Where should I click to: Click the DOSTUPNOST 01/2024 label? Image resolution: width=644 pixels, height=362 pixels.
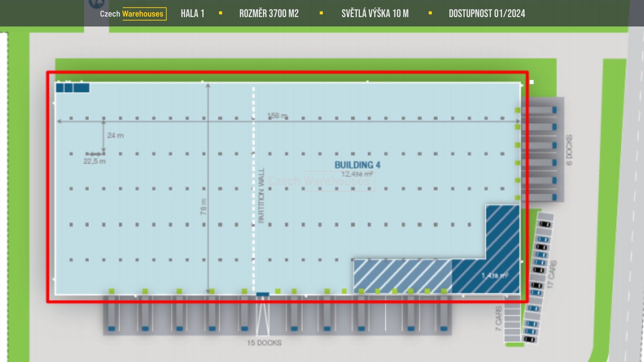tap(487, 13)
